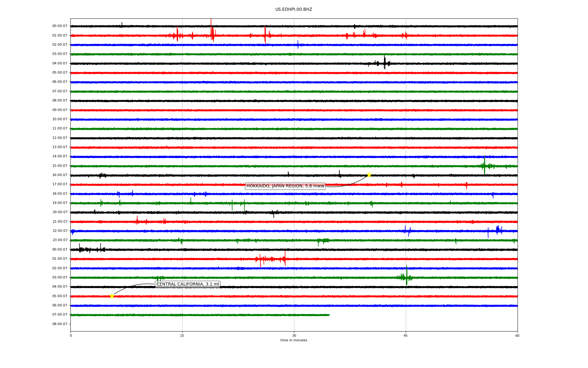Screen dimensions: 588x368
Task: Click the end of the partial 07:00:07 green trace
Action: coord(329,315)
